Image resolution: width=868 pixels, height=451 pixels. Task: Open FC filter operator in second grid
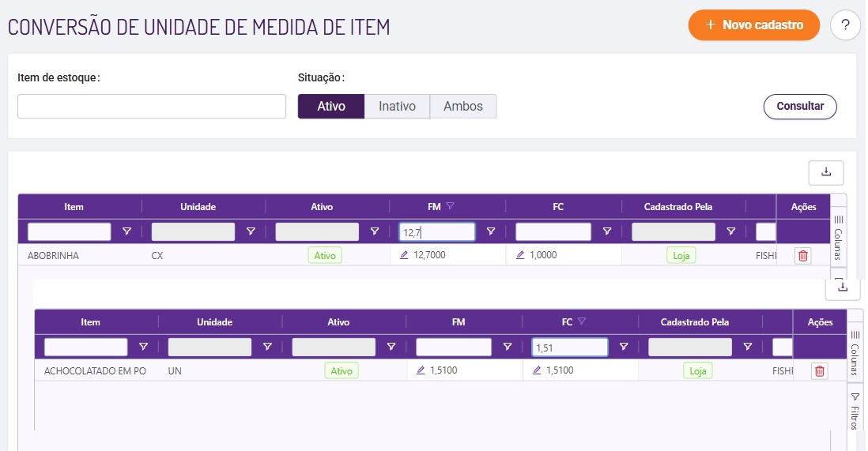[x=624, y=347]
